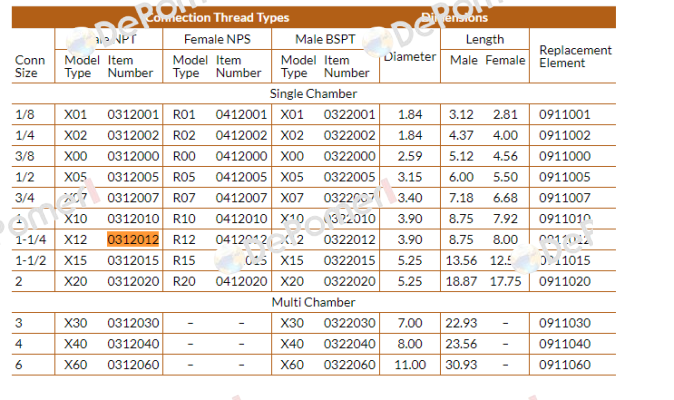The height and width of the screenshot is (400, 674).
Task: Select Male BSPT item 0322030
Action: [349, 323]
